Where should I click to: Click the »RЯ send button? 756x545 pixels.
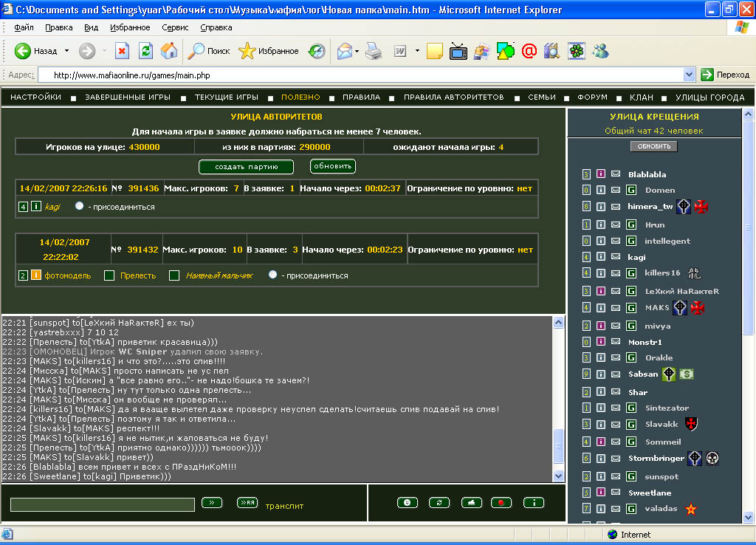[247, 503]
